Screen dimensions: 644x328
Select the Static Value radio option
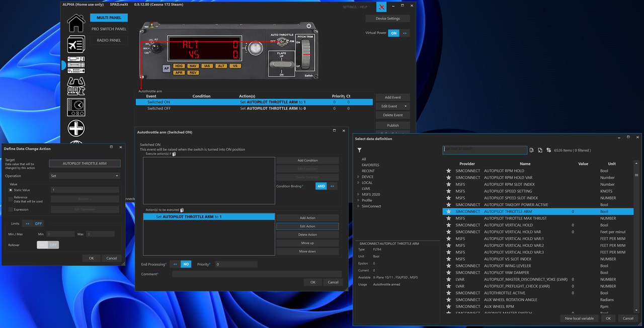[x=11, y=190]
